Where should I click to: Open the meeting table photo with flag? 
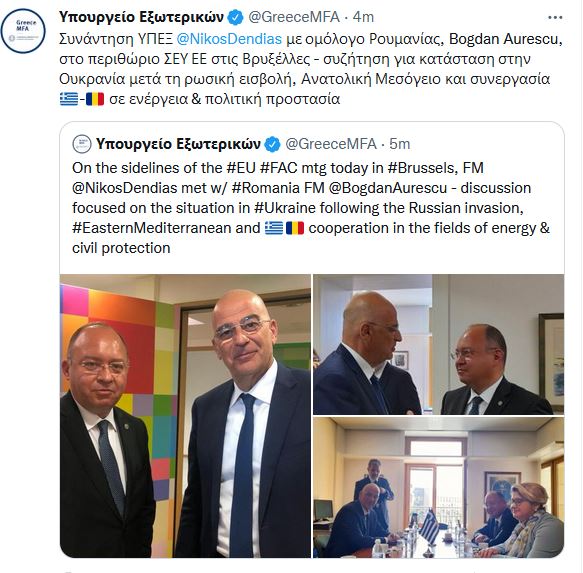click(x=438, y=487)
